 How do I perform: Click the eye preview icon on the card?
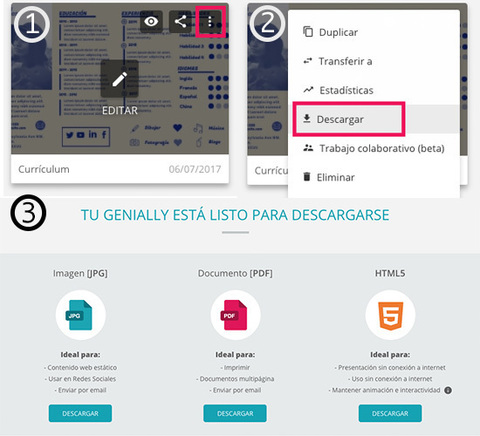(x=151, y=22)
